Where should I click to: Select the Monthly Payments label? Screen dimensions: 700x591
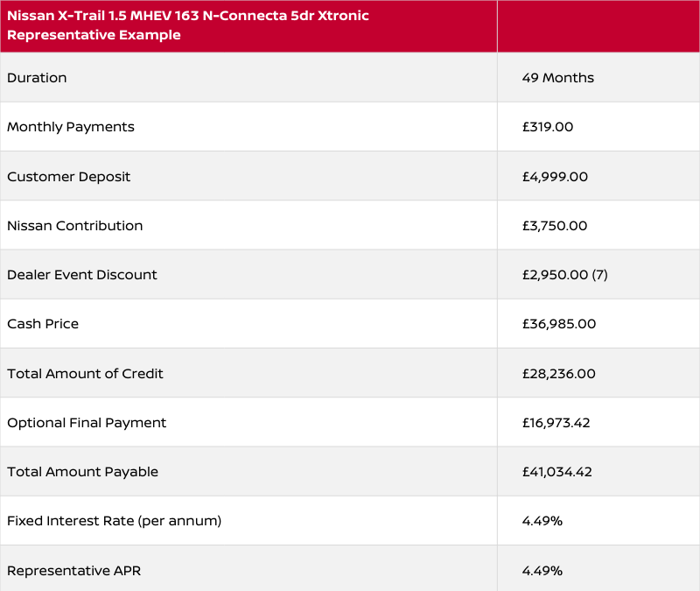(71, 127)
